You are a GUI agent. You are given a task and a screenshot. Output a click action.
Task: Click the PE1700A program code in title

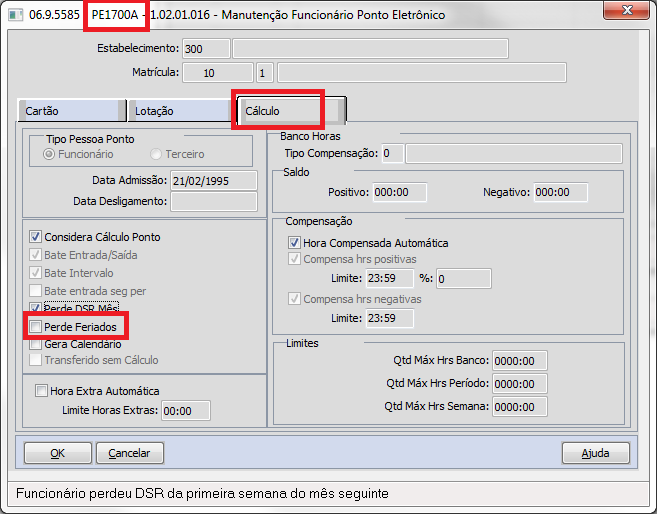tap(115, 15)
